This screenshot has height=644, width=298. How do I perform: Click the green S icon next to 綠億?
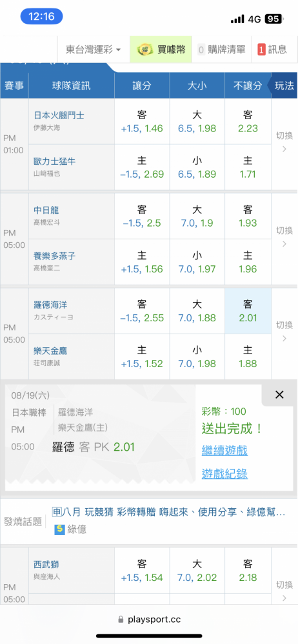click(x=59, y=529)
